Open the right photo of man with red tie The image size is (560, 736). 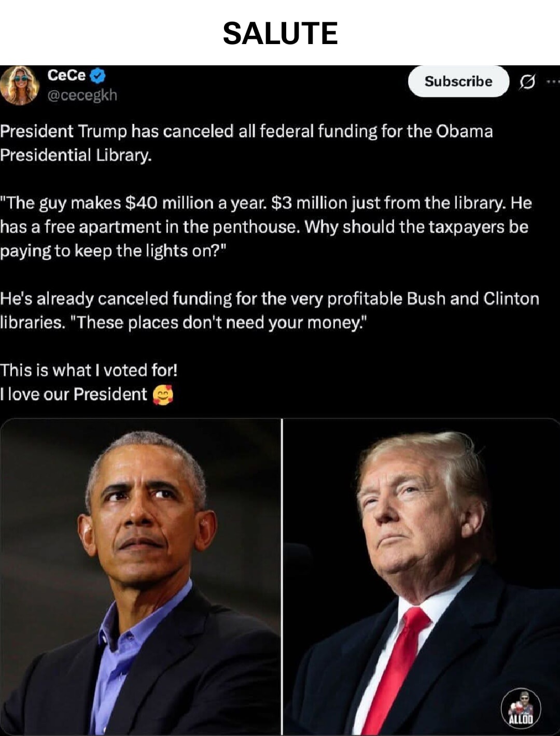422,576
